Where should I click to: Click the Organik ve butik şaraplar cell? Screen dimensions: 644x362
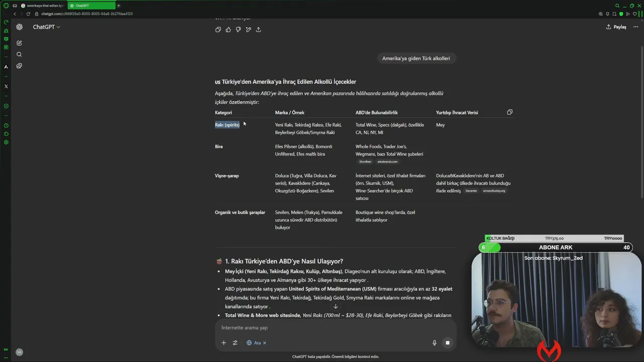coord(240,212)
